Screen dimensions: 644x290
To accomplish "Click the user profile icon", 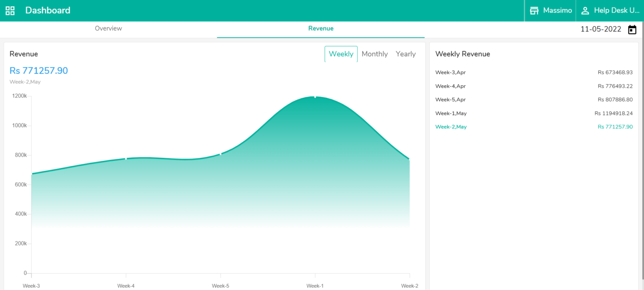I will click(x=585, y=10).
